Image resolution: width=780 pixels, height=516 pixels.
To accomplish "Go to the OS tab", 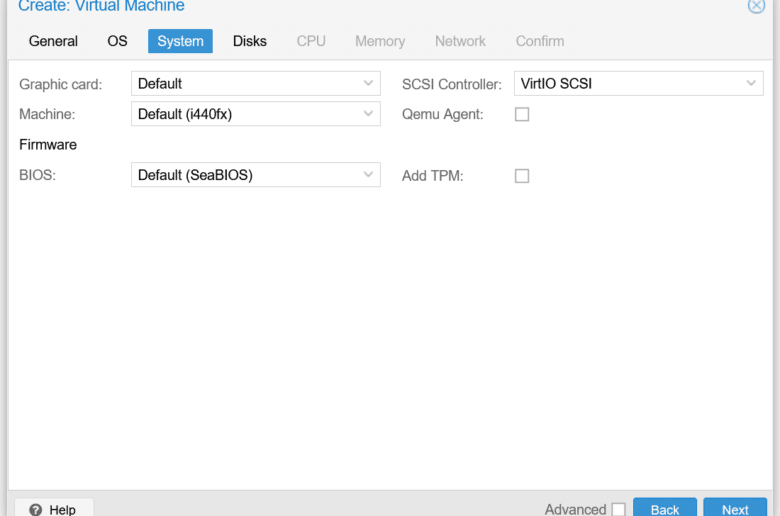I will click(x=117, y=41).
